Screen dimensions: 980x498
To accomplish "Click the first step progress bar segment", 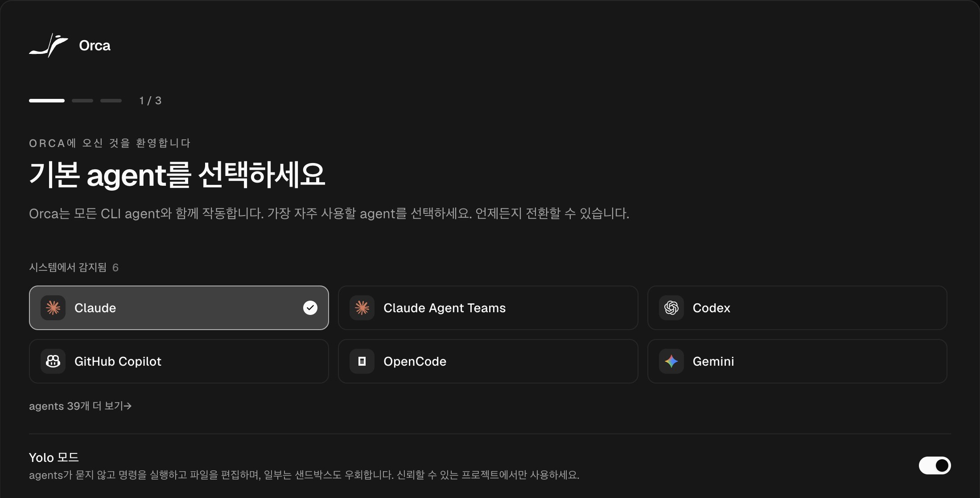I will [x=47, y=101].
